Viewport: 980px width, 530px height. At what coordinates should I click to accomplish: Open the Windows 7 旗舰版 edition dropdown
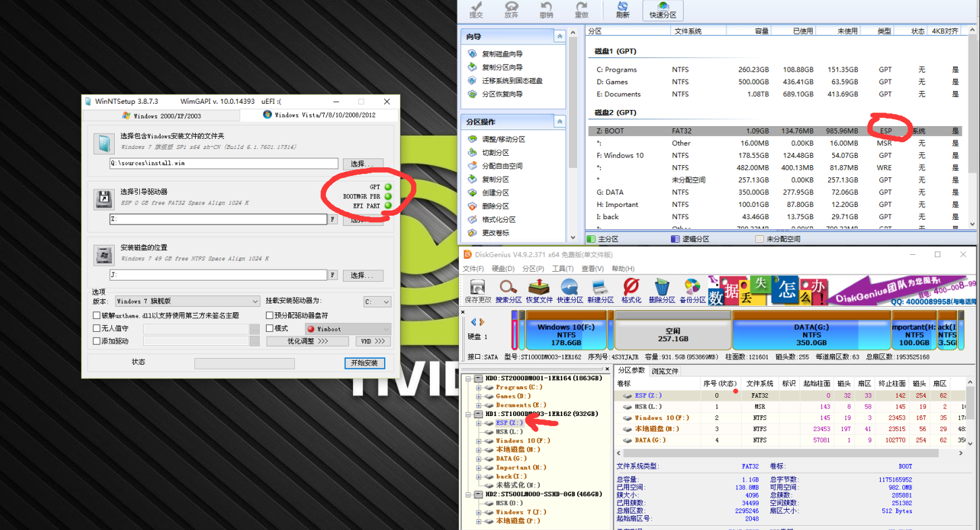coord(187,301)
